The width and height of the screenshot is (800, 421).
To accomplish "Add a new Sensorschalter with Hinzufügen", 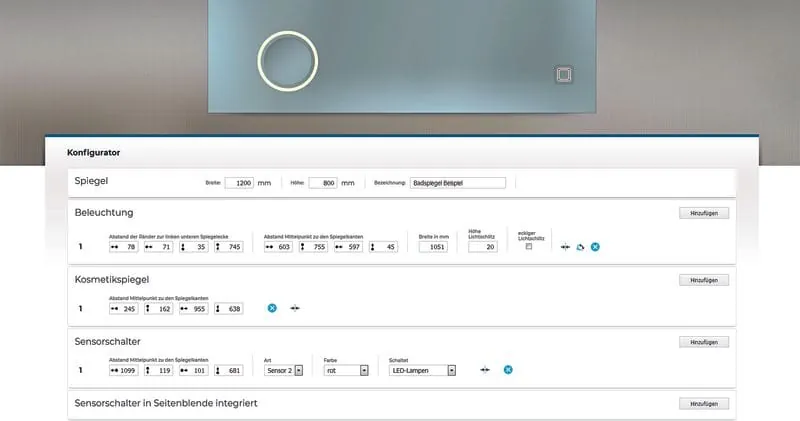I will [x=704, y=342].
